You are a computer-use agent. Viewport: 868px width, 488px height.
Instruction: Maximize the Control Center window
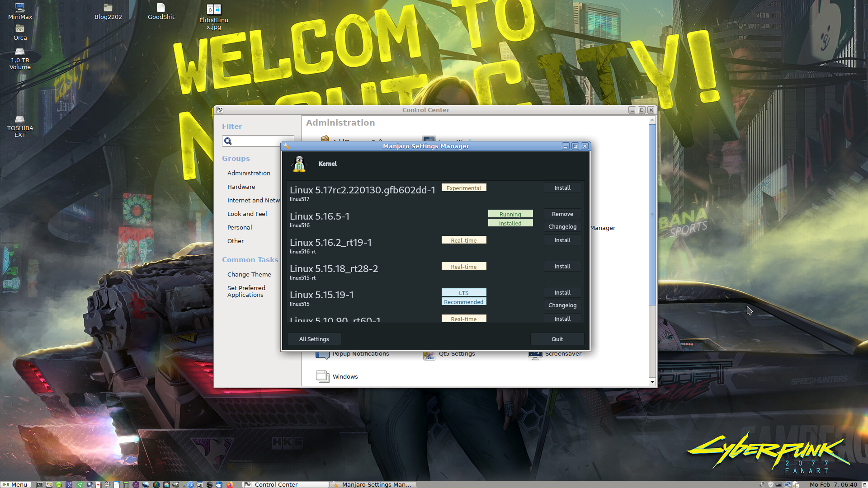pyautogui.click(x=642, y=110)
